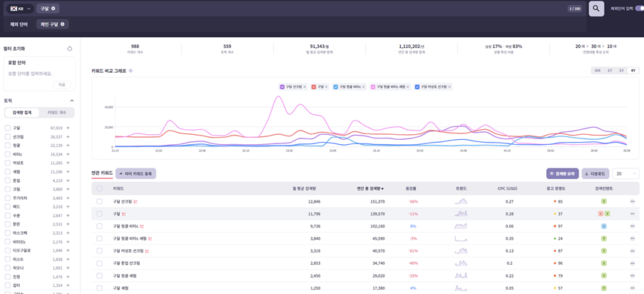Toggle the 제외단어 입력 switch
Image resolution: width=644 pixels, height=294 pixels.
639,9
